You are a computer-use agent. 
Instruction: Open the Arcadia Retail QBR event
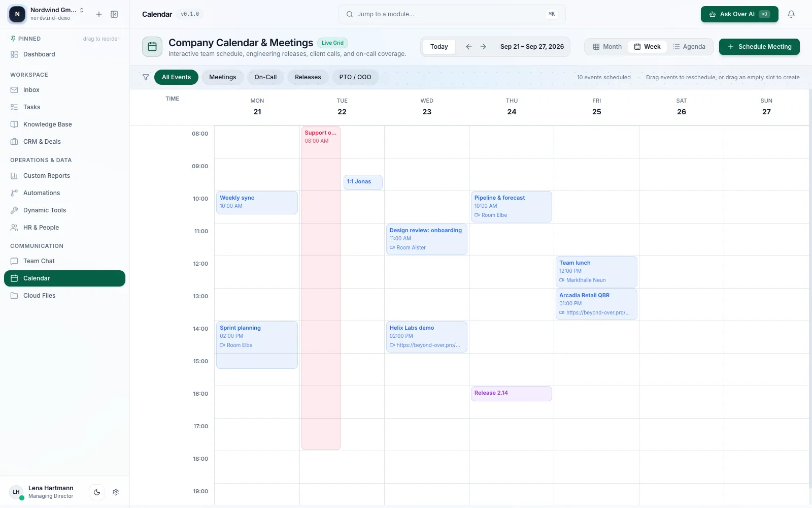(596, 304)
